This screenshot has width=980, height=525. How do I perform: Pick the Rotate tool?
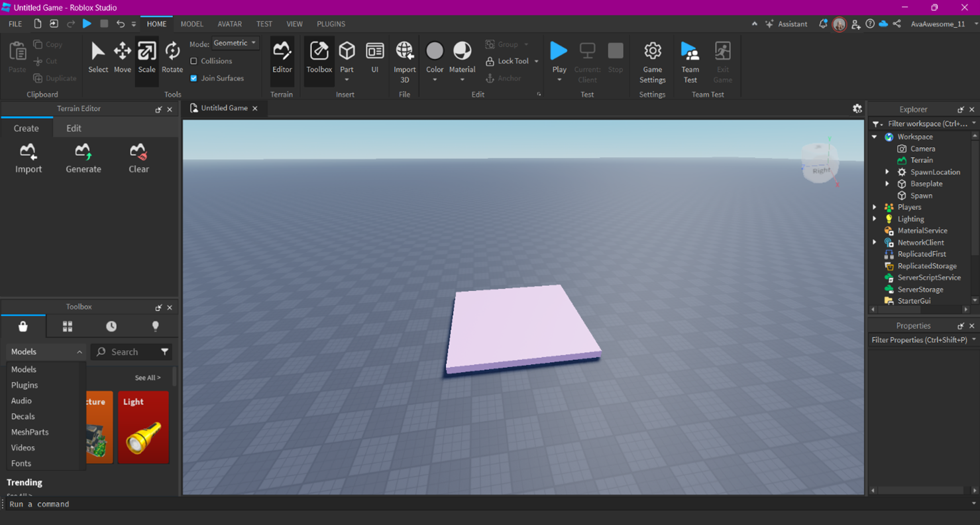172,57
